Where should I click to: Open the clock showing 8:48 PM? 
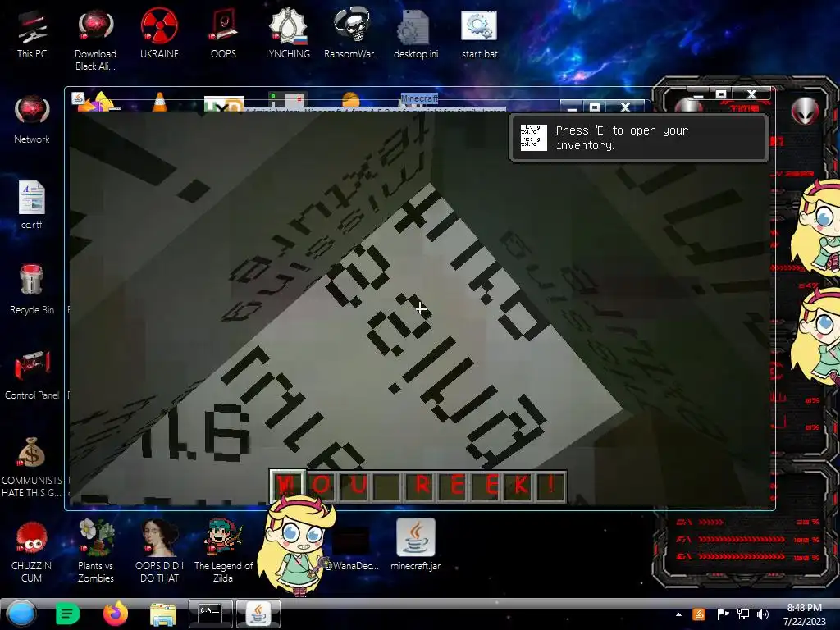pos(805,614)
